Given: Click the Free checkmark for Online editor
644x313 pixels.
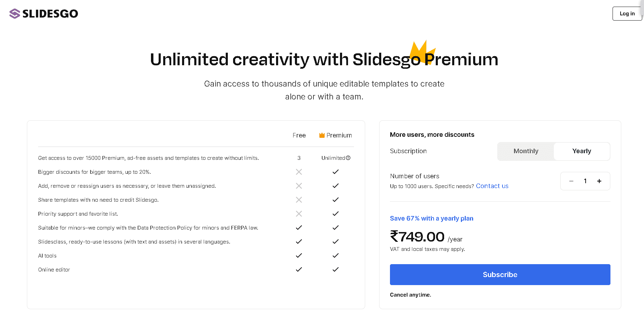Looking at the screenshot, I should 299,269.
